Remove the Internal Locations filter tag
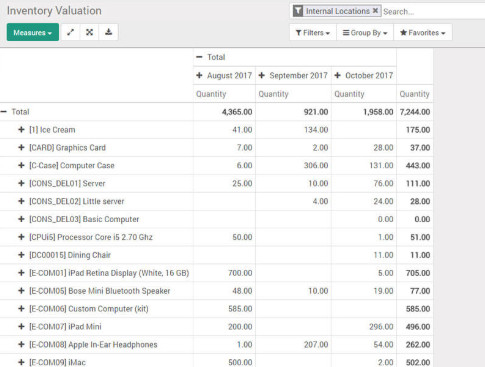Viewport: 485px width, 367px height. [x=375, y=11]
